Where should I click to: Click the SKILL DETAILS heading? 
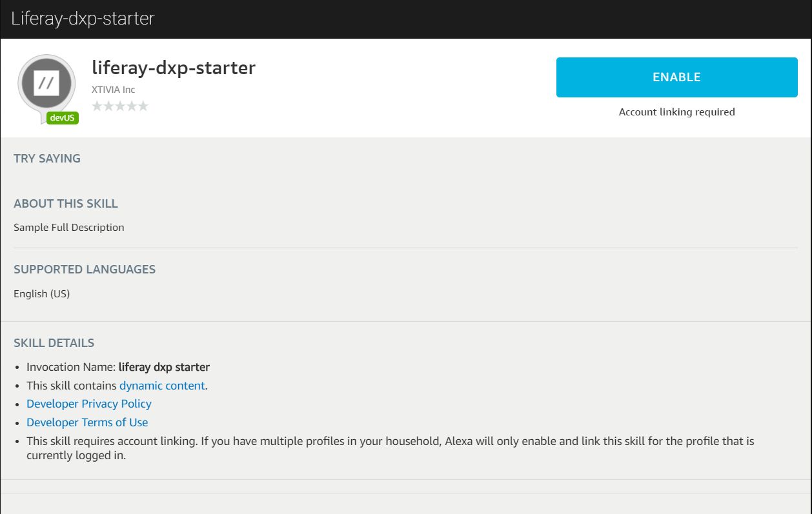(x=54, y=343)
